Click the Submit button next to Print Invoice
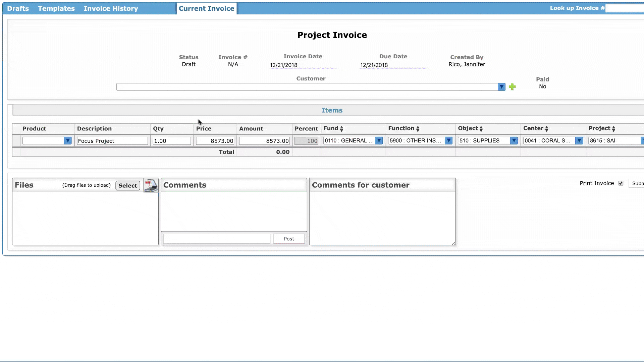The height and width of the screenshot is (362, 644). [637, 183]
